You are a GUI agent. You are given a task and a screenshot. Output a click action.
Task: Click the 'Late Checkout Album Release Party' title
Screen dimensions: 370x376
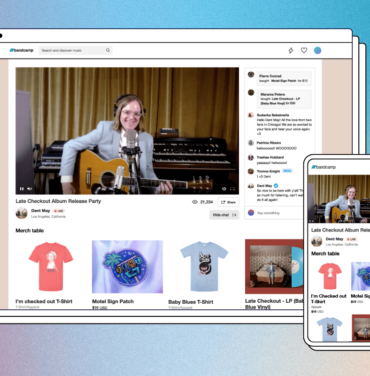click(58, 201)
